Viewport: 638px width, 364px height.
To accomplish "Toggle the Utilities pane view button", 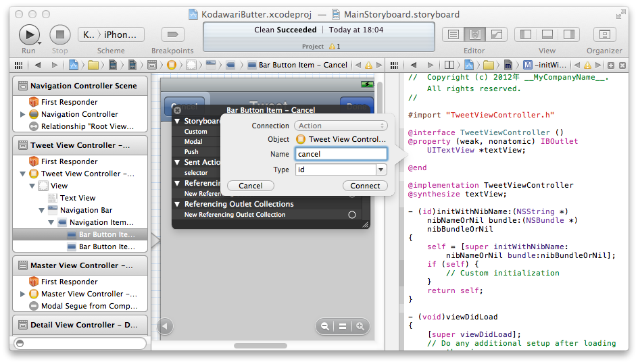I will point(569,34).
